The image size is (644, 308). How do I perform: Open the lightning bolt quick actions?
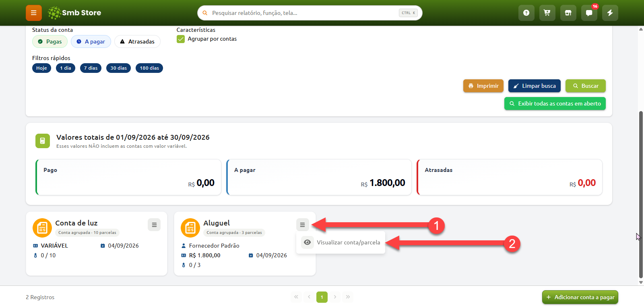pos(610,13)
